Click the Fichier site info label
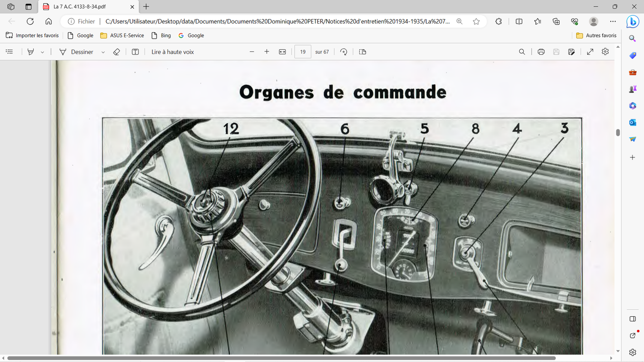Viewport: 644px width, 362px height. pos(82,22)
